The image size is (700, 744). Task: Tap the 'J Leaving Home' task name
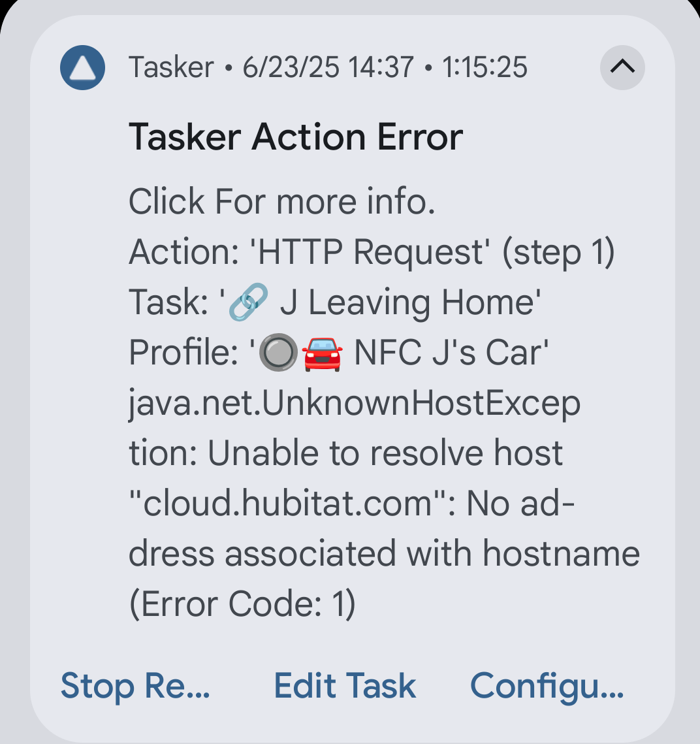click(410, 303)
